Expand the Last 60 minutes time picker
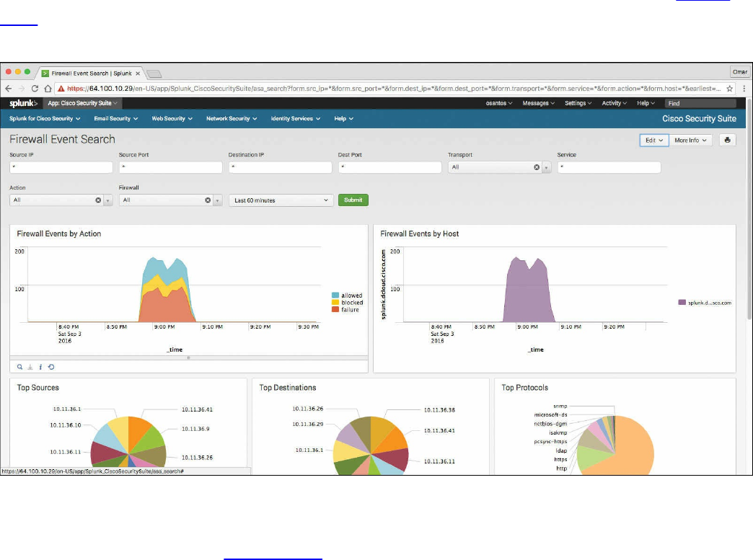The height and width of the screenshot is (560, 753). tap(281, 200)
